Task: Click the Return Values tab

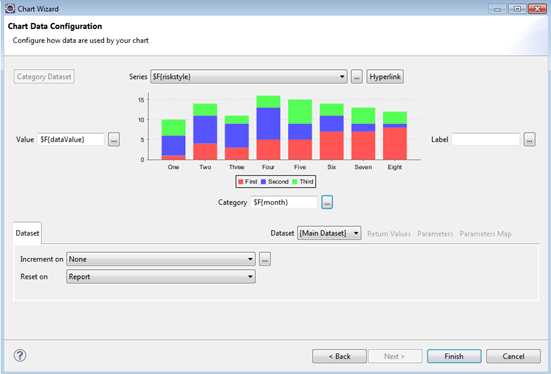Action: [389, 234]
